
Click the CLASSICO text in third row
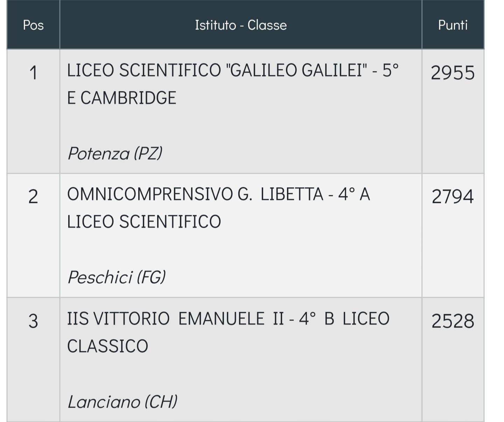(x=108, y=346)
